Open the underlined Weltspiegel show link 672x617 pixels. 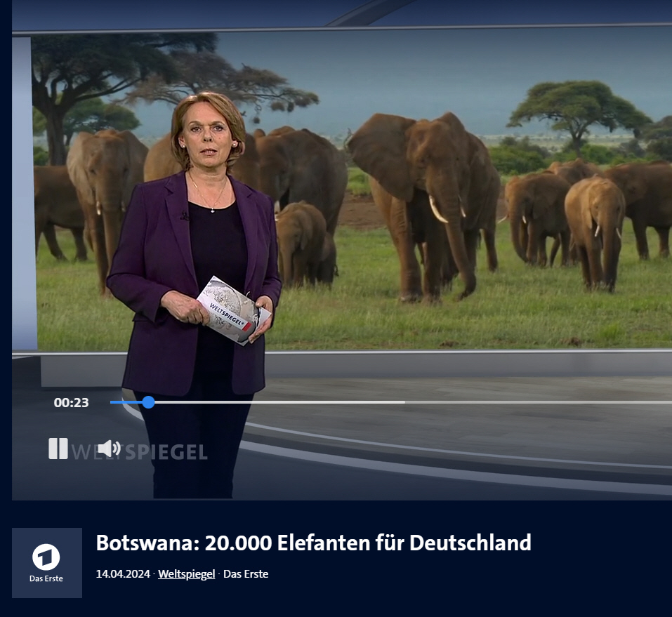click(x=186, y=574)
